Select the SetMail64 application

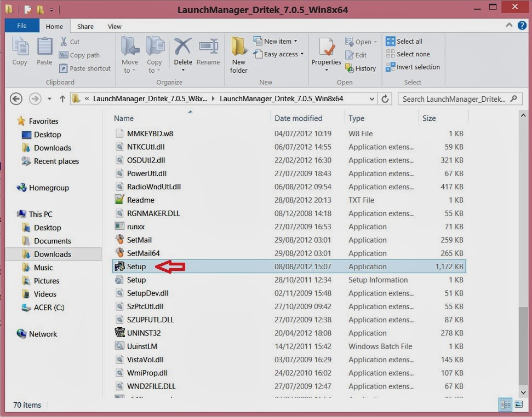click(x=289, y=253)
